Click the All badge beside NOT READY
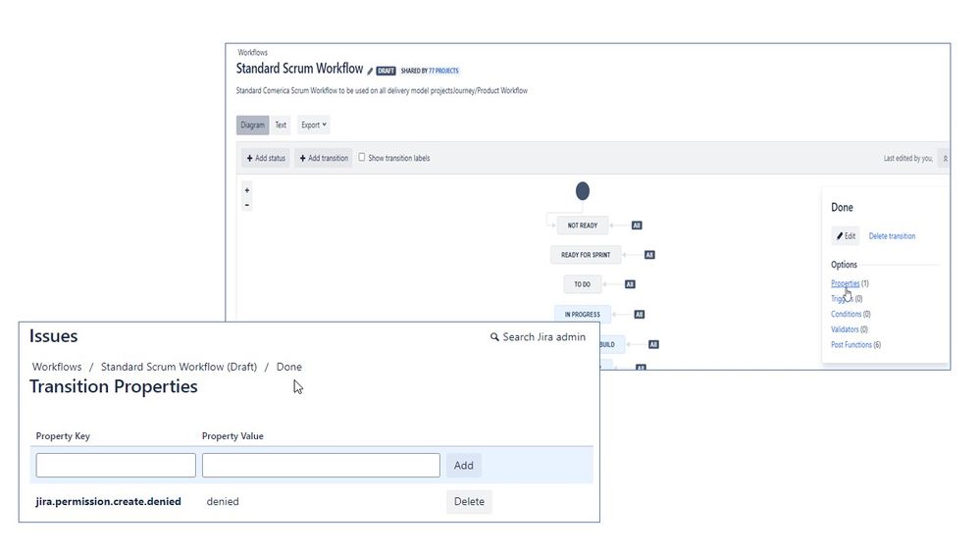The image size is (980, 551). coord(637,225)
